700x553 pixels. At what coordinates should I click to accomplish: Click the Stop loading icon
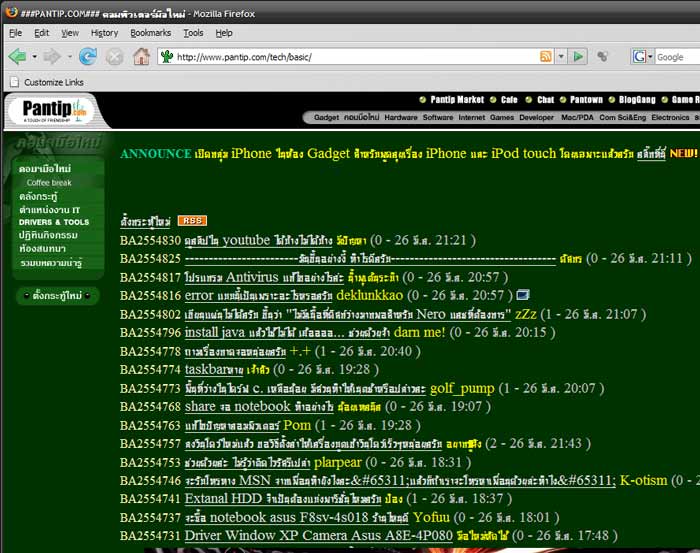[115, 57]
